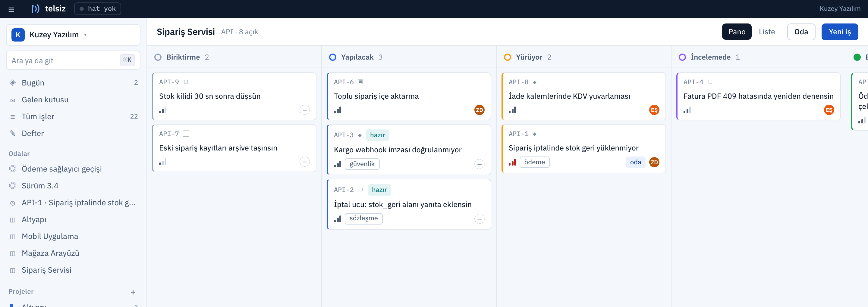The width and height of the screenshot is (868, 307).
Task: Assign someone on the API-2 card
Action: coord(479,219)
